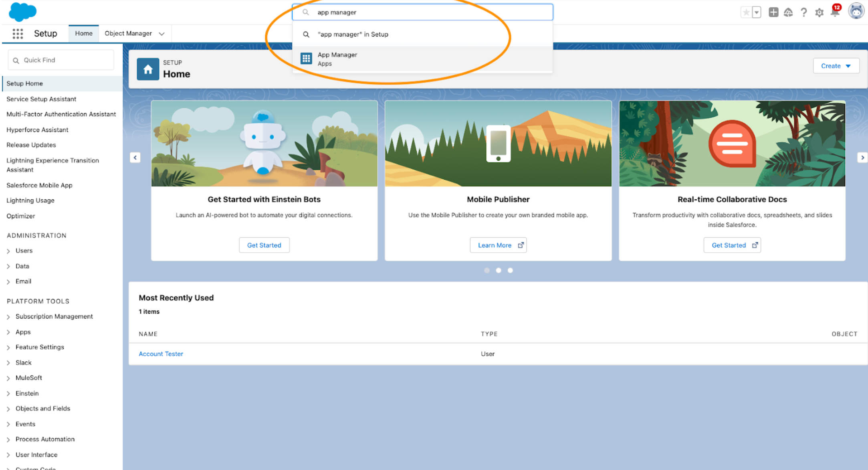The height and width of the screenshot is (470, 868).
Task: Open the Setup gear icon
Action: pos(819,13)
